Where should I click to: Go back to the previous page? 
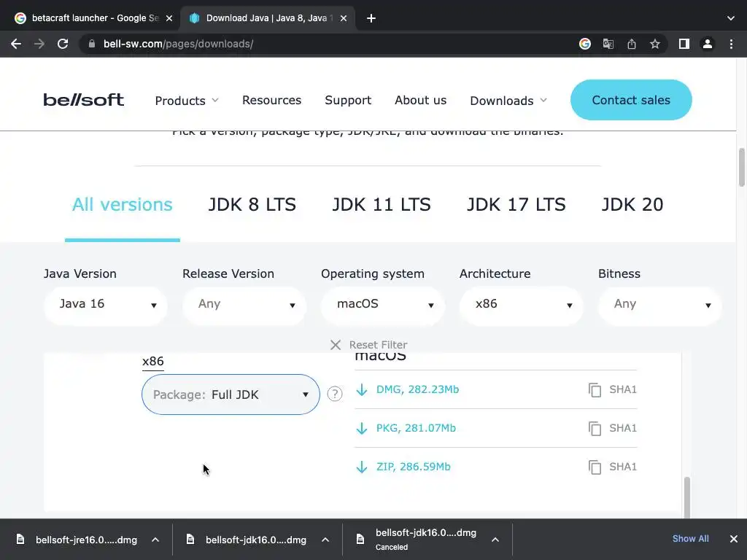16,44
